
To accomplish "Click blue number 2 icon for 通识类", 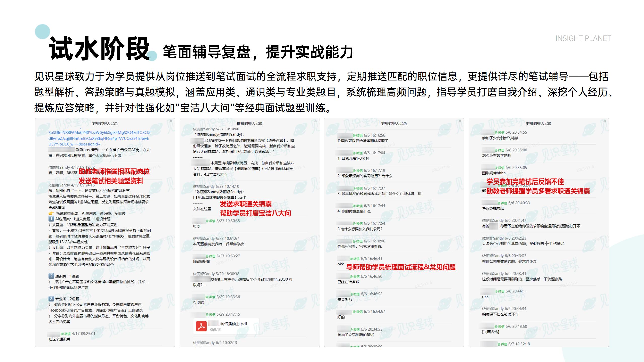I will pos(51,276).
